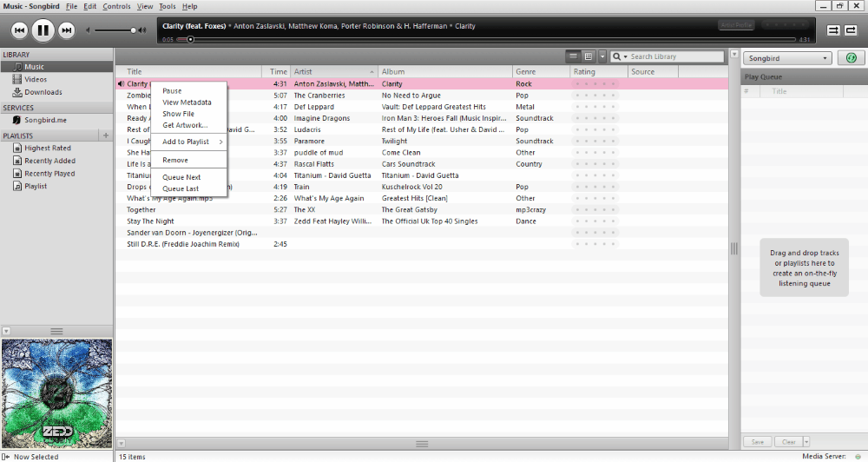
Task: Click the Save play queue button
Action: tap(757, 441)
